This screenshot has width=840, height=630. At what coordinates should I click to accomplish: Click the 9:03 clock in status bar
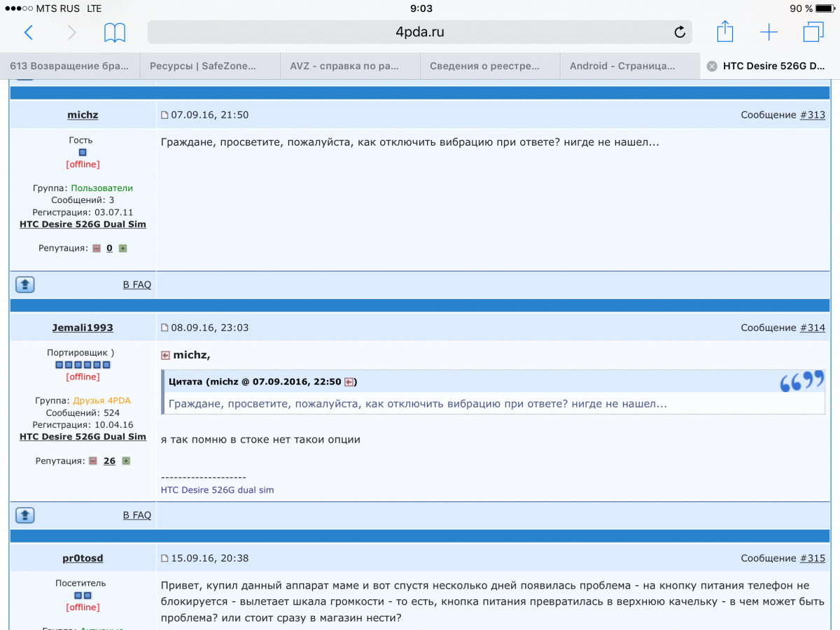(x=421, y=8)
